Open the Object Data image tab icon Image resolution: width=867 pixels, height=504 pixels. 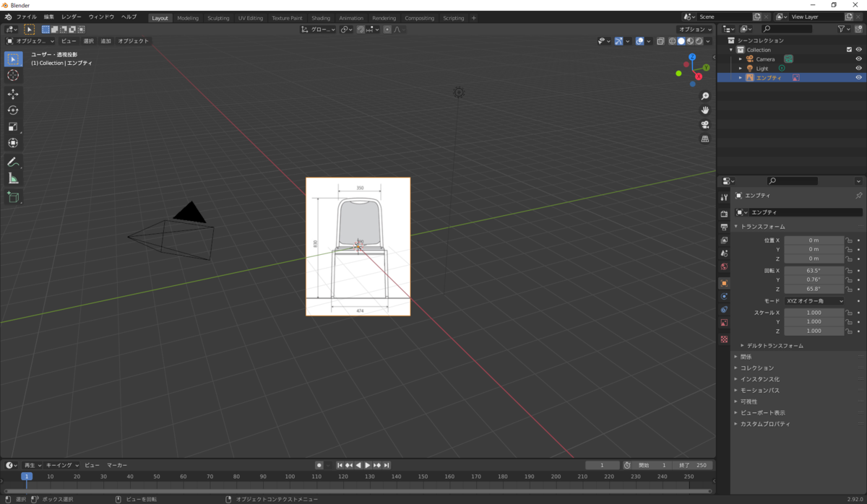724,323
